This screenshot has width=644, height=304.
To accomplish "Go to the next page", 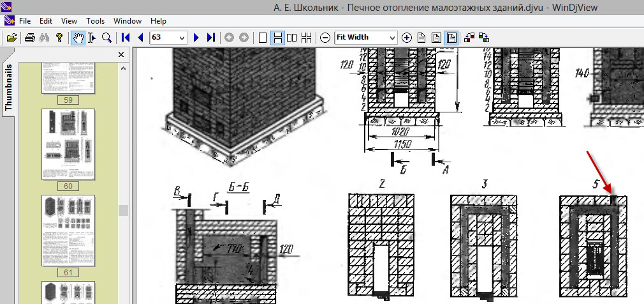I will 196,38.
